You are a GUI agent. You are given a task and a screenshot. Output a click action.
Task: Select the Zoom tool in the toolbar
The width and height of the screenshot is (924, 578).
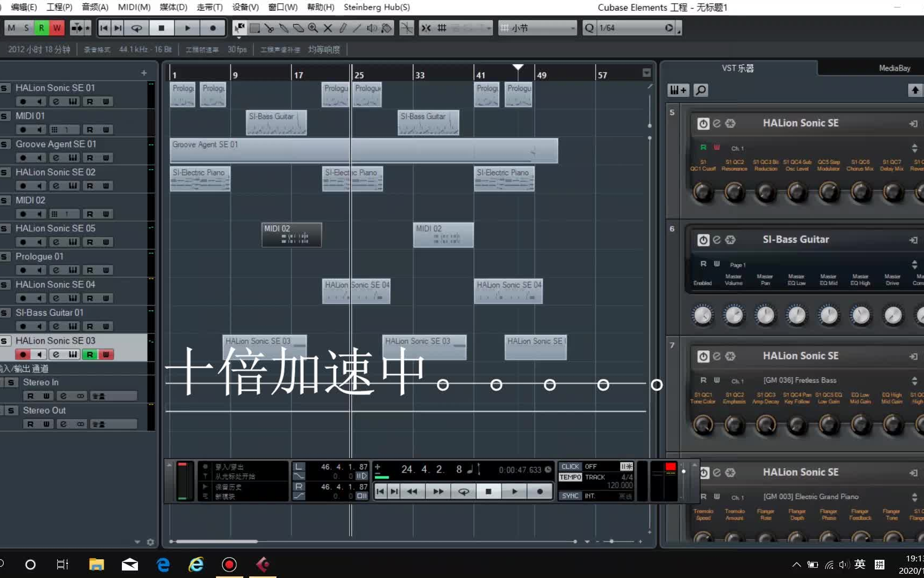(x=313, y=28)
